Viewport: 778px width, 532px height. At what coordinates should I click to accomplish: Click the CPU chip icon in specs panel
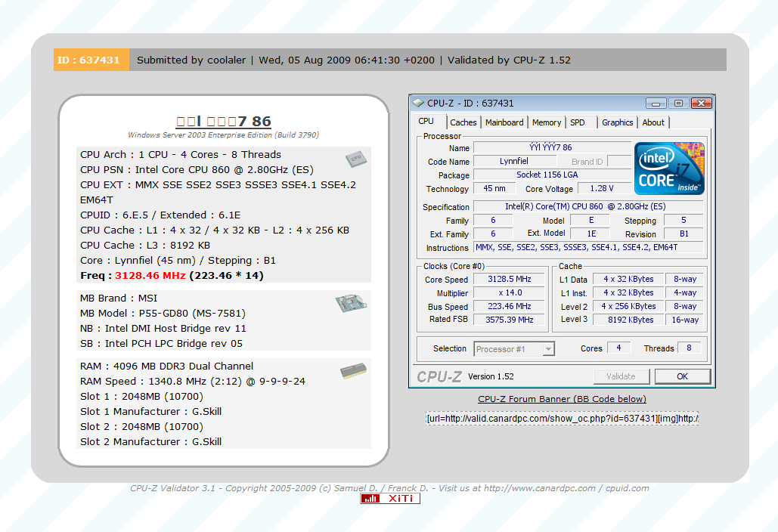pyautogui.click(x=356, y=159)
